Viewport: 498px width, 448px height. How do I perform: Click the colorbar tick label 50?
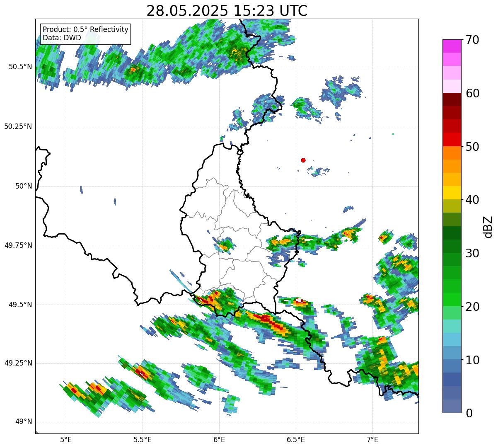(472, 147)
